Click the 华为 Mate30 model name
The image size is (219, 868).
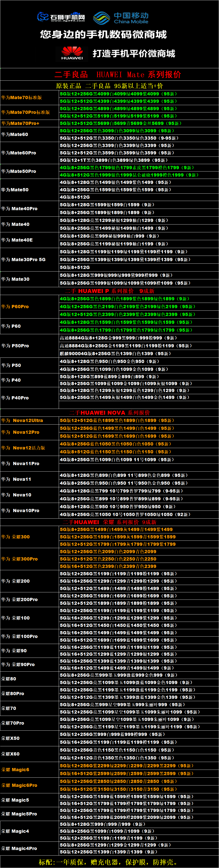15,279
